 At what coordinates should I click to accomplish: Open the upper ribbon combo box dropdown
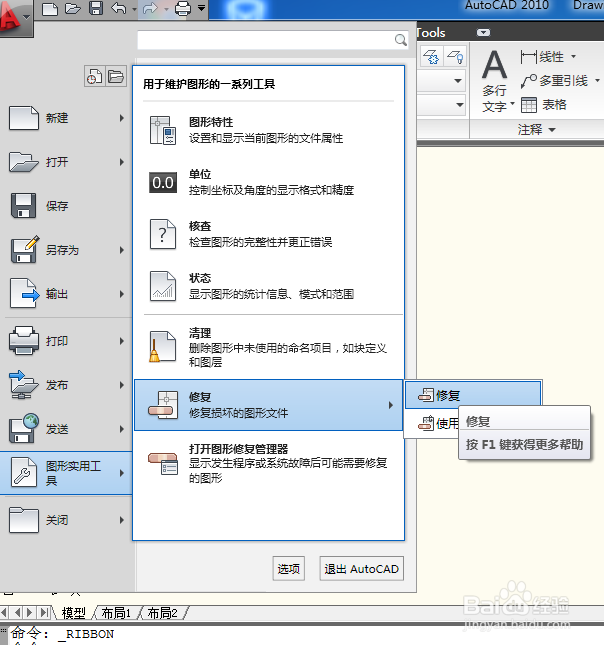click(458, 81)
